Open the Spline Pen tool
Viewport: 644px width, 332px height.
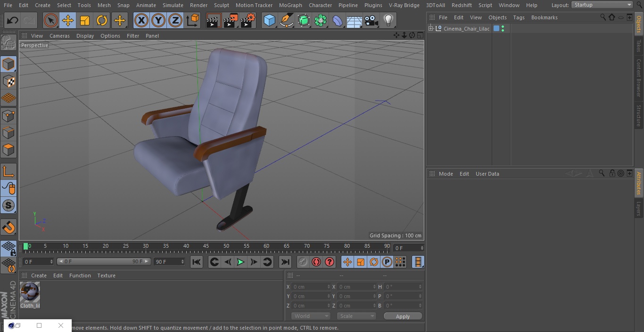tap(286, 20)
